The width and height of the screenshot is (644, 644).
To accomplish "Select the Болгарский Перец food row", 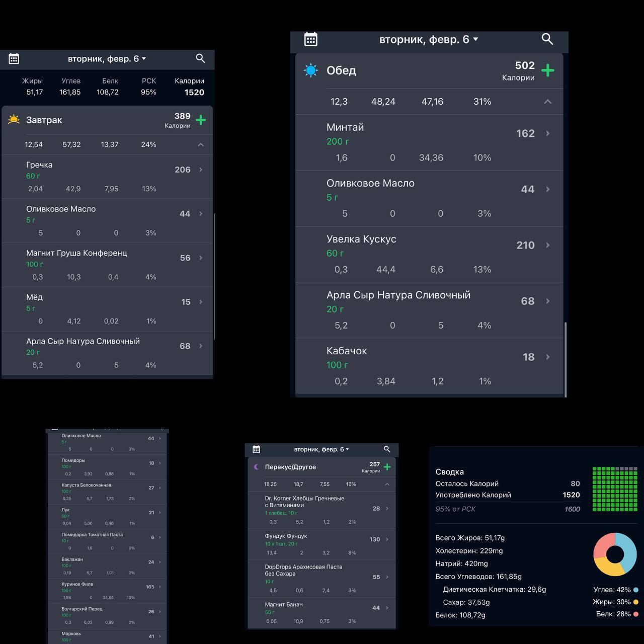I will (x=107, y=615).
